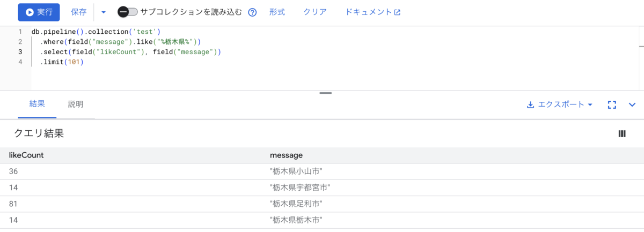Open the save options dropdown arrow
This screenshot has height=232, width=644.
pos(104,12)
